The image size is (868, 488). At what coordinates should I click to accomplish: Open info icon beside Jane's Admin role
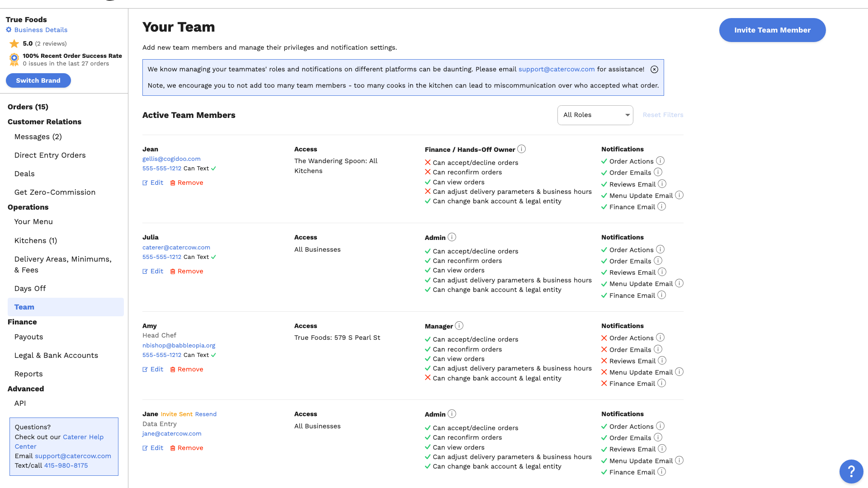tap(452, 413)
